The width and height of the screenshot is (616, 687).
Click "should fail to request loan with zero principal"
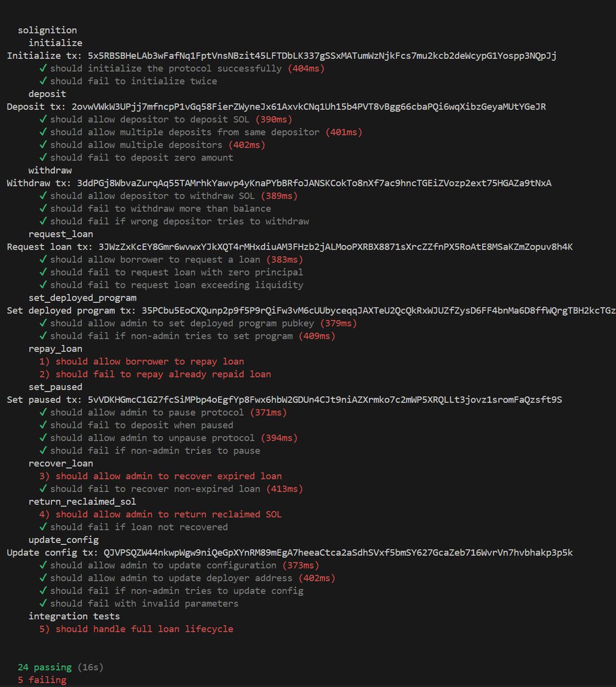171,272
